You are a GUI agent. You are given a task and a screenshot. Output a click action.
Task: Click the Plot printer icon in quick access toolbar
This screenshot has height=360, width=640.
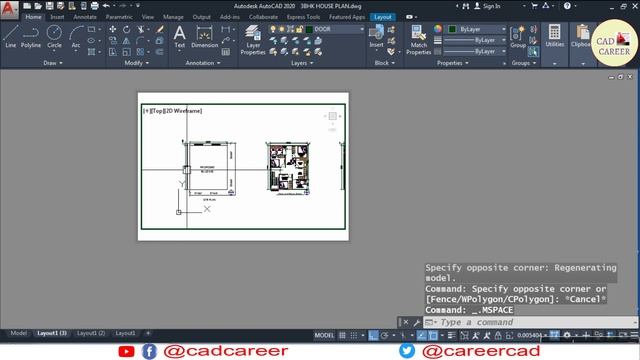tap(94, 6)
